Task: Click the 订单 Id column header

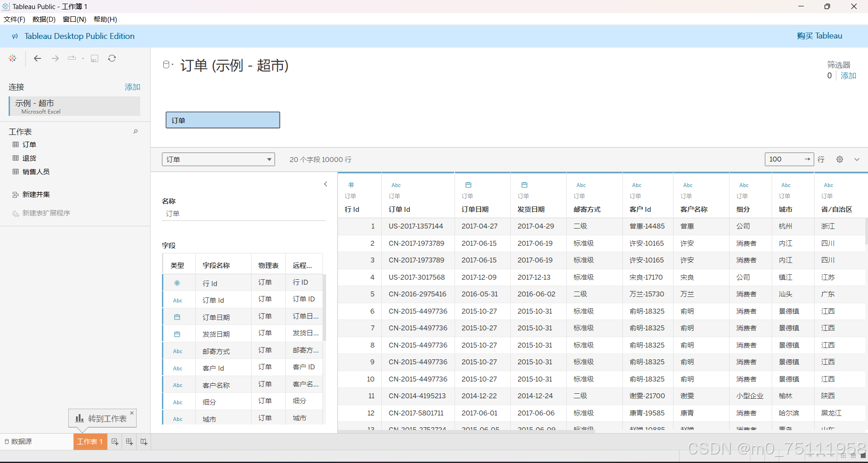Action: (399, 209)
